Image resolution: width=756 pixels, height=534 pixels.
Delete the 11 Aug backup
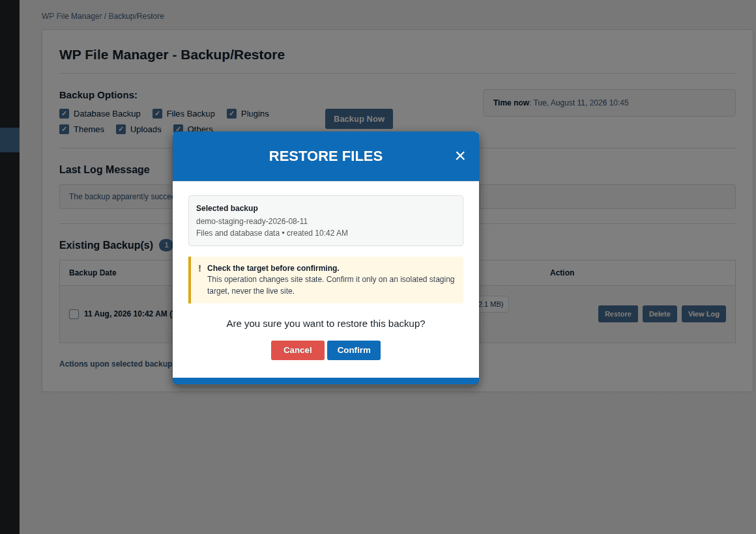point(659,314)
